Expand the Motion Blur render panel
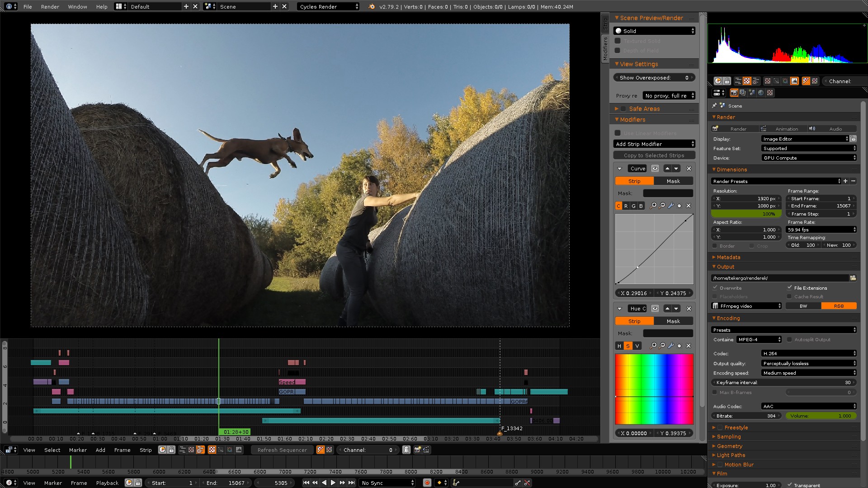Screen dimensions: 868x488 tap(716, 464)
